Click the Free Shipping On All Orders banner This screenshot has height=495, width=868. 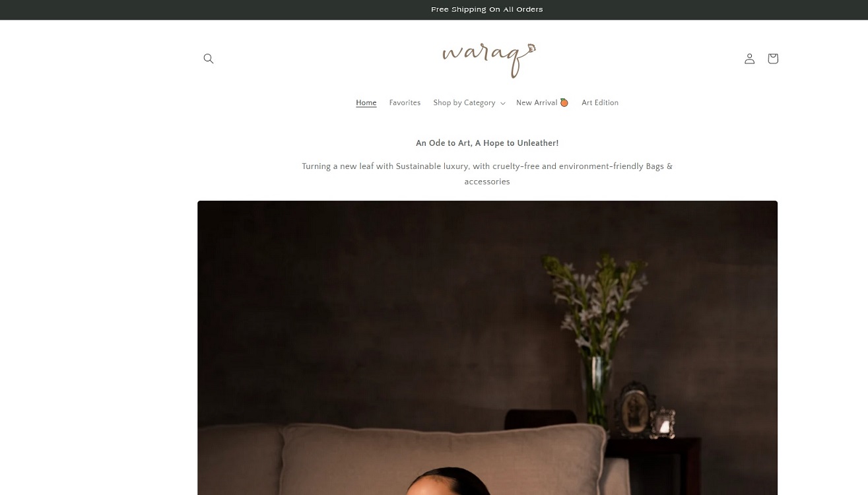pos(487,9)
